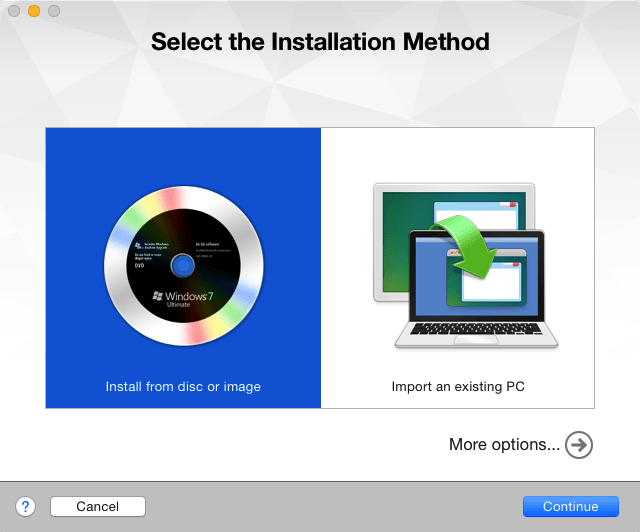The image size is (640, 532).
Task: Choose 'Import an existing PC' label
Action: 458,386
